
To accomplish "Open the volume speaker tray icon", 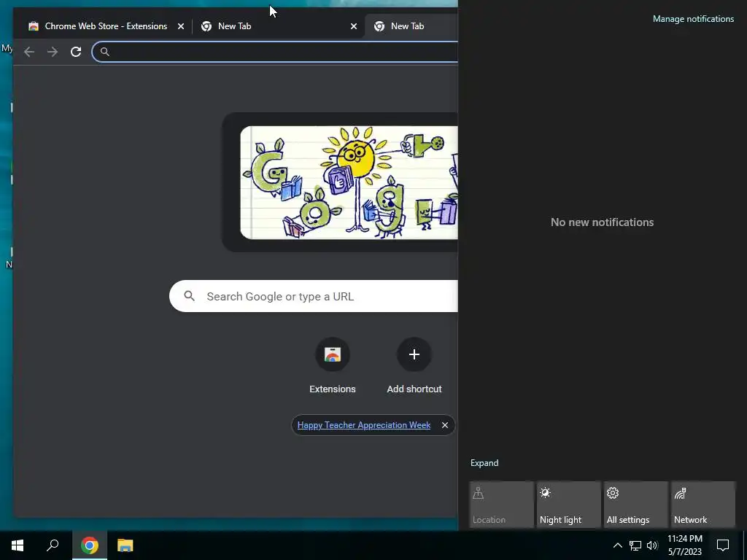I will [x=652, y=545].
